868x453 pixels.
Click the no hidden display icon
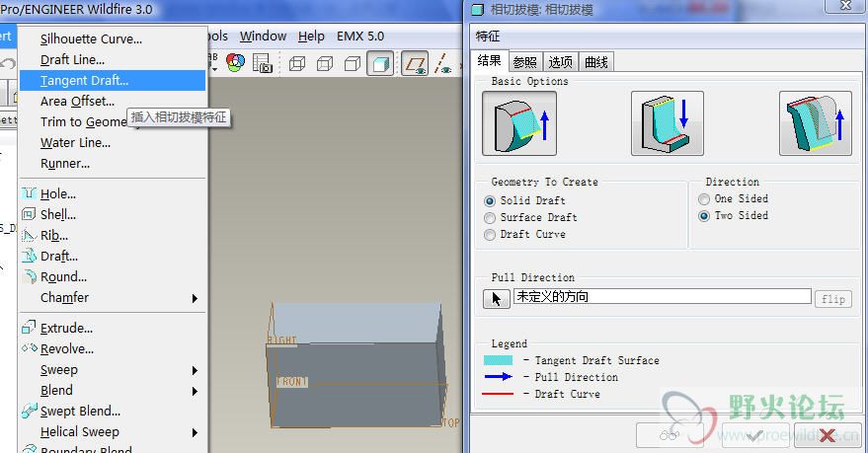pos(353,63)
